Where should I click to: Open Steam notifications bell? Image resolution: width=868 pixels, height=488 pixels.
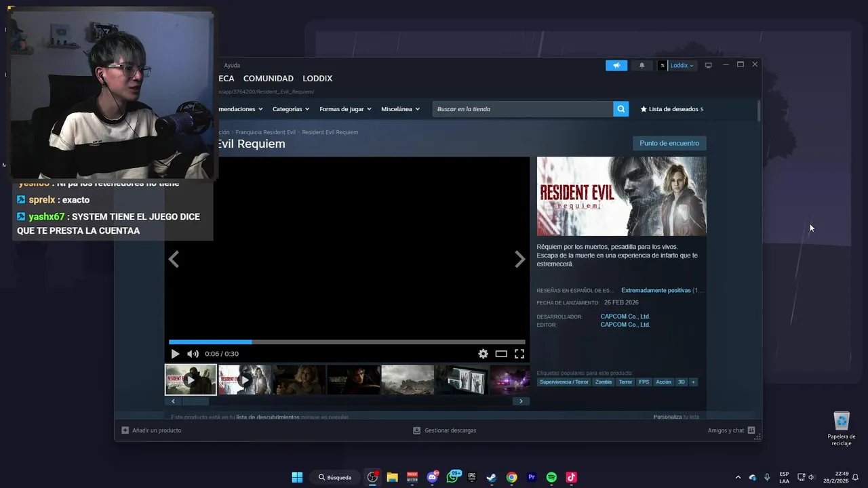click(642, 66)
